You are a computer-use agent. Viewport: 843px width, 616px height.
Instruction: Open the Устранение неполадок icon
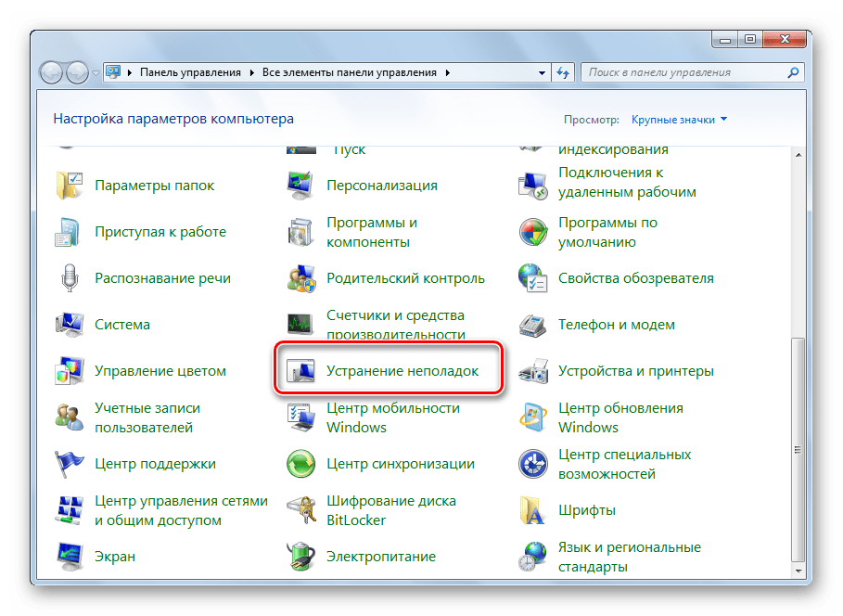click(x=301, y=371)
